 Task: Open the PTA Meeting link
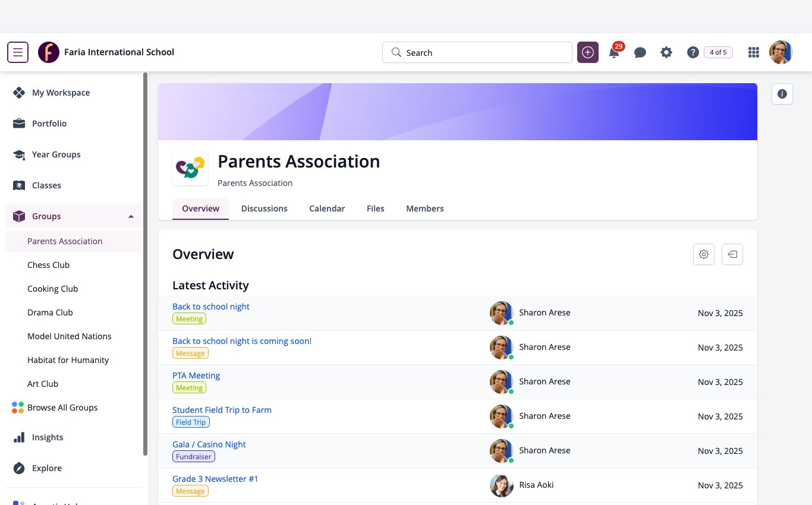coord(196,375)
